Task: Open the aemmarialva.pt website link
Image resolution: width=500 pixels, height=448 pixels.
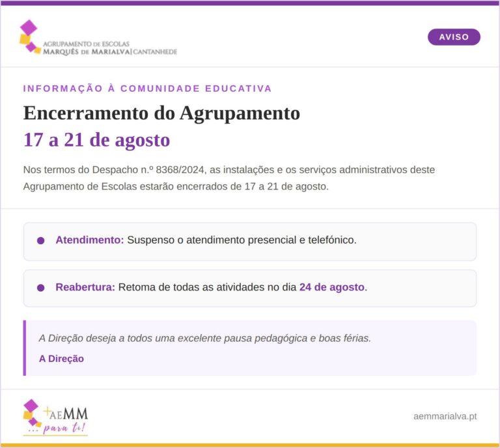Action: click(x=445, y=417)
